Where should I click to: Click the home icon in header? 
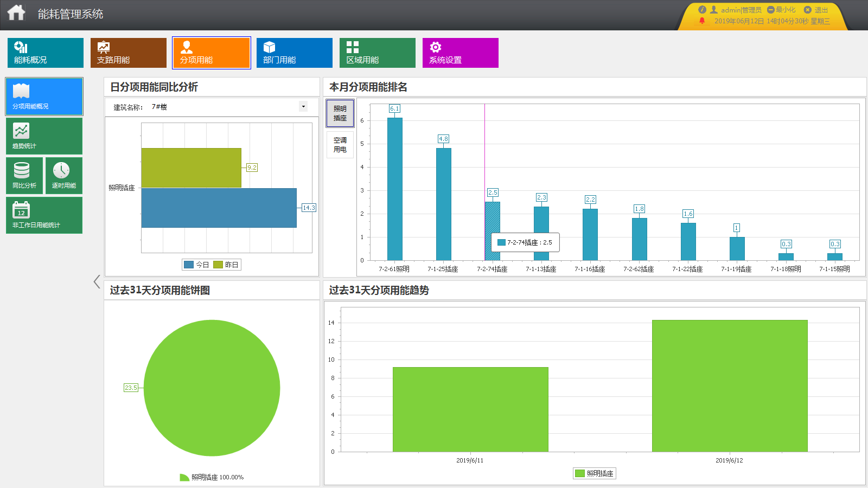pyautogui.click(x=16, y=12)
